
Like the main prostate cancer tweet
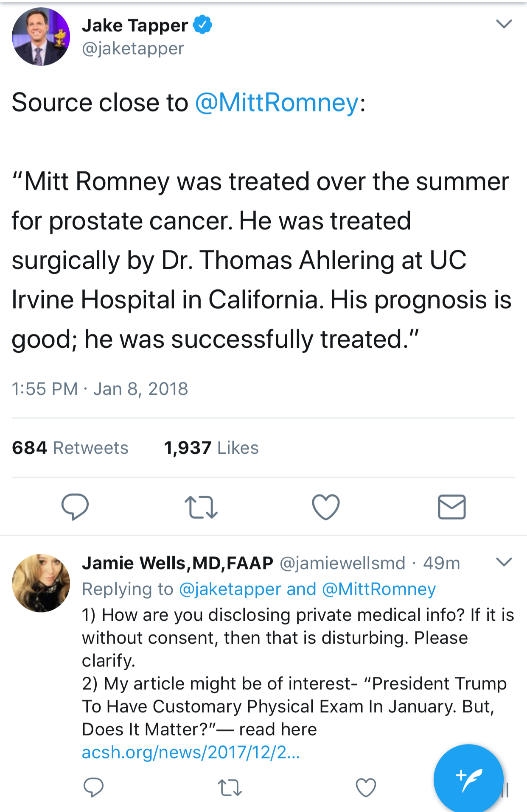(x=325, y=507)
